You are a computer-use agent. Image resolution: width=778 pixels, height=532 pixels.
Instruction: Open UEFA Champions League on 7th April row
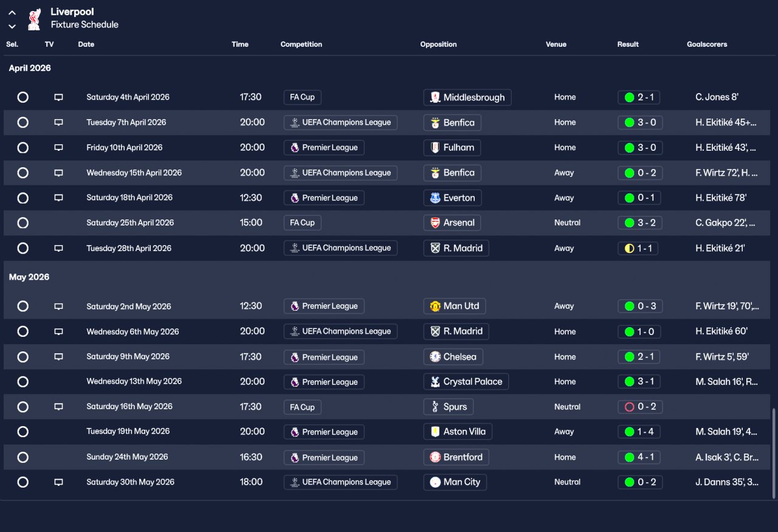(x=340, y=122)
